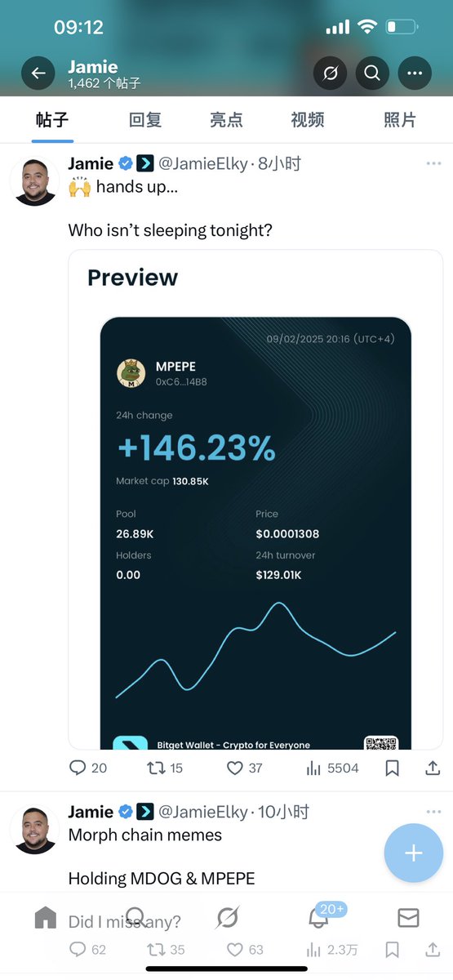This screenshot has width=453, height=980.
Task: Reply to the hands up post
Action: tap(88, 768)
